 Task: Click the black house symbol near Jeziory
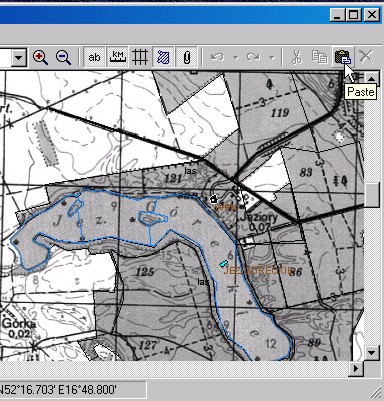tap(213, 199)
